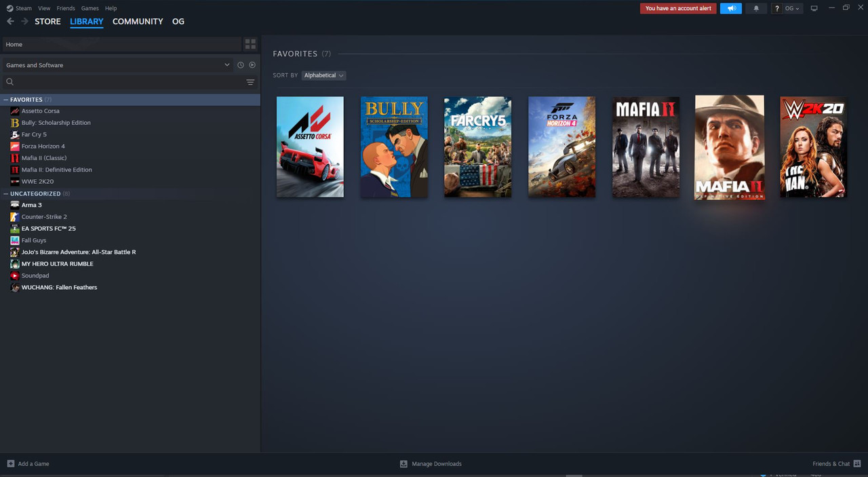The width and height of the screenshot is (868, 477).
Task: Click the Manage Downloads label
Action: [x=437, y=464]
